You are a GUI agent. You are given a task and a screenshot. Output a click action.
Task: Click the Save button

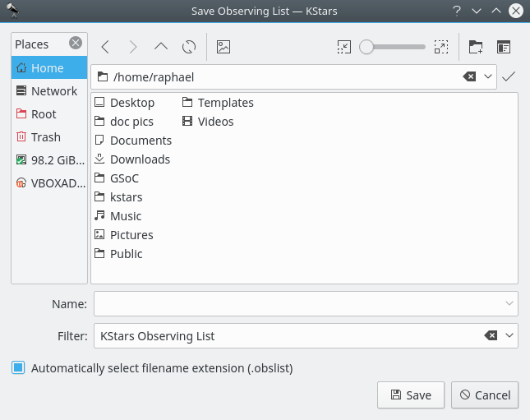[x=410, y=395]
